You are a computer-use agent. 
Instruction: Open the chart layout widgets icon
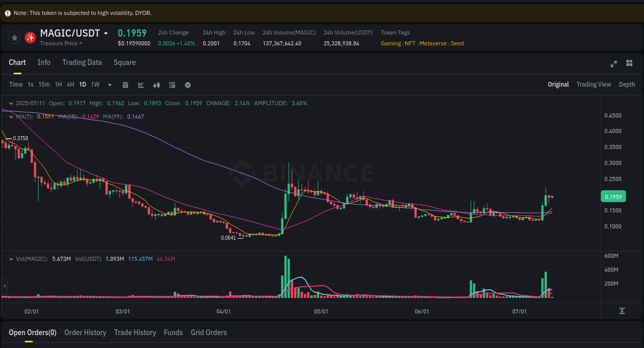coord(629,63)
